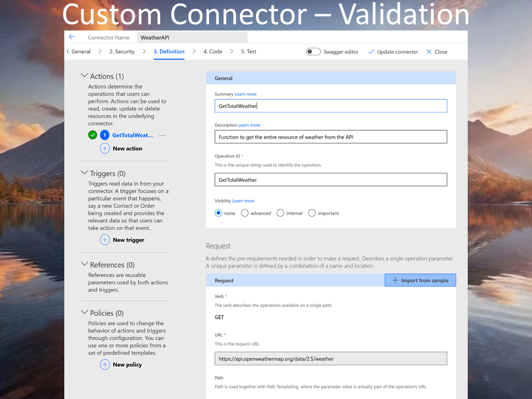Select the advanced visibility radio button
Viewport: 532px width, 399px height.
(x=245, y=213)
